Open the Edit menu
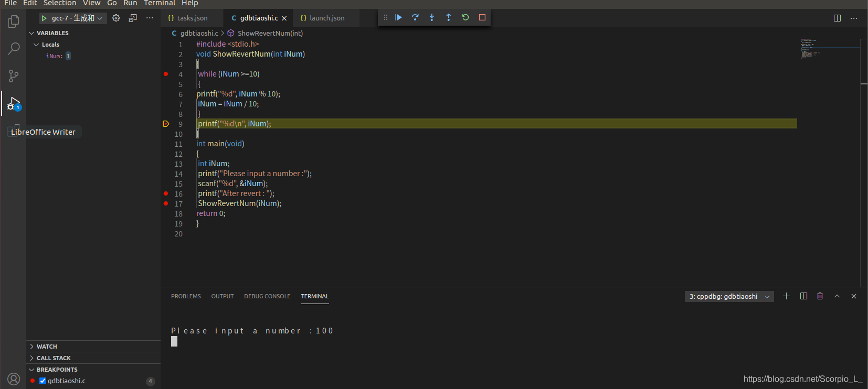868x389 pixels. pyautogui.click(x=30, y=3)
